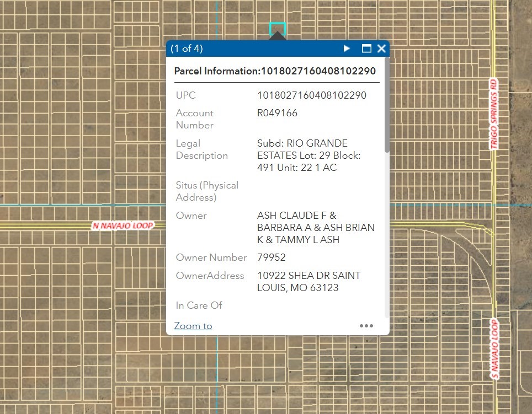This screenshot has height=414, width=532.
Task: Click the UPC value 1018027160408102290
Action: pos(312,95)
